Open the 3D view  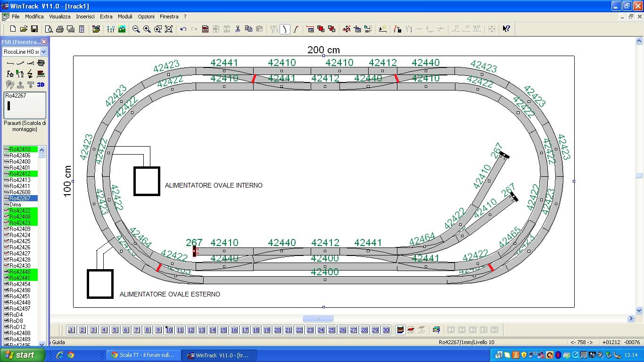point(41,85)
